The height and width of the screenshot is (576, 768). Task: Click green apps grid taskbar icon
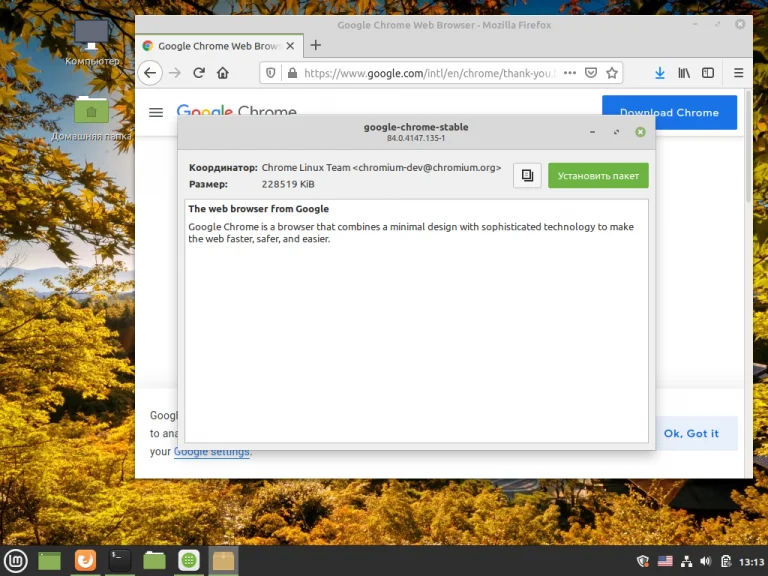pos(189,560)
